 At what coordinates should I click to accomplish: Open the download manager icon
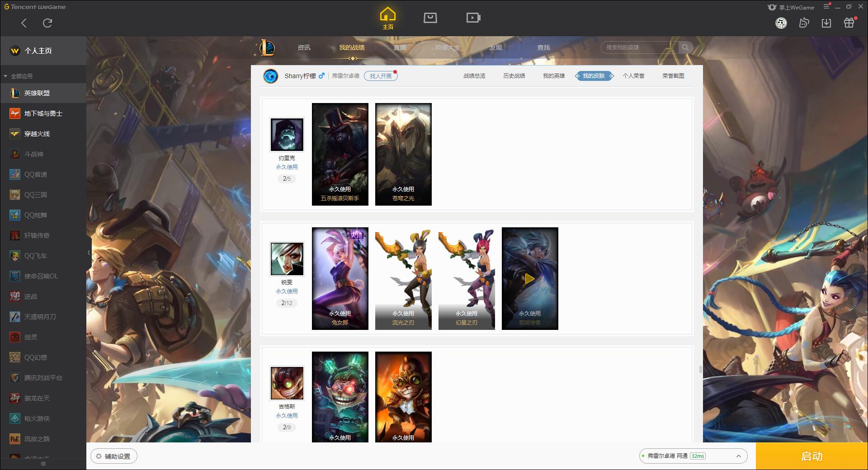(x=826, y=23)
